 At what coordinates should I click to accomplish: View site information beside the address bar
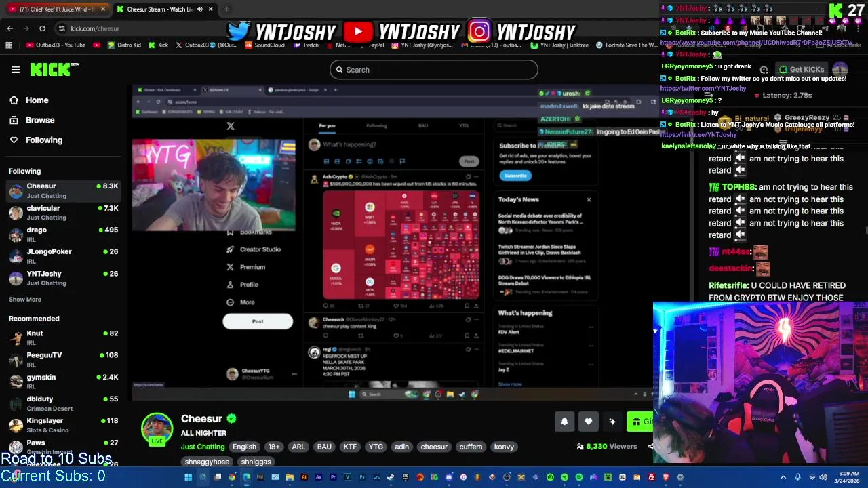click(62, 28)
